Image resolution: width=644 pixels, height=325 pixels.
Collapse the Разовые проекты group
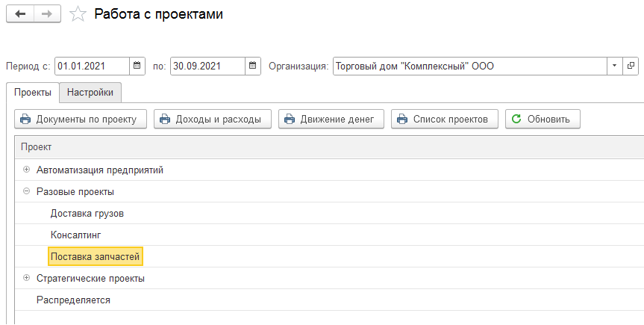(x=27, y=191)
